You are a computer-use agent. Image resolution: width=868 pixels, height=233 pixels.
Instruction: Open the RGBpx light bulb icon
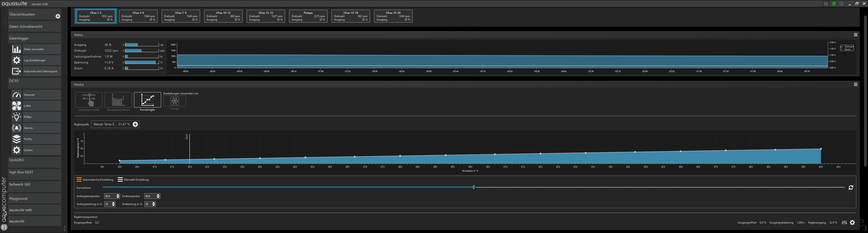pos(16,117)
